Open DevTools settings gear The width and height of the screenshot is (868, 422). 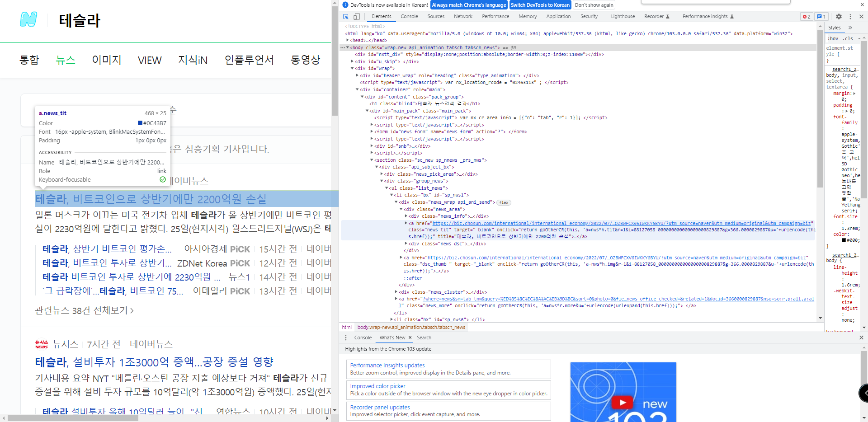839,16
